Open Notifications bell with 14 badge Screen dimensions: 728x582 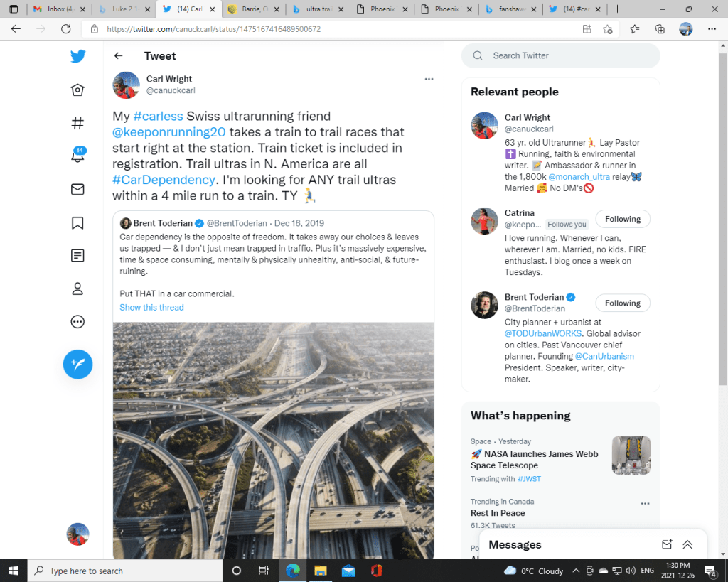click(77, 156)
